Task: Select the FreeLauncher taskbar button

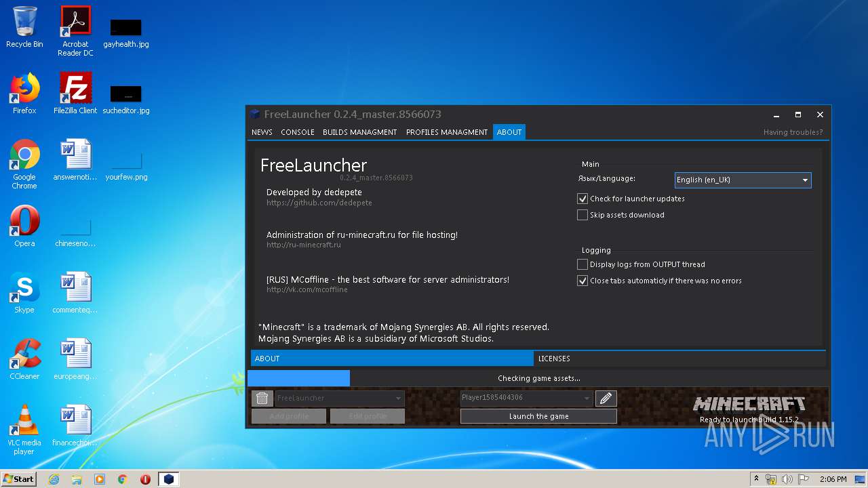Action: 168,479
